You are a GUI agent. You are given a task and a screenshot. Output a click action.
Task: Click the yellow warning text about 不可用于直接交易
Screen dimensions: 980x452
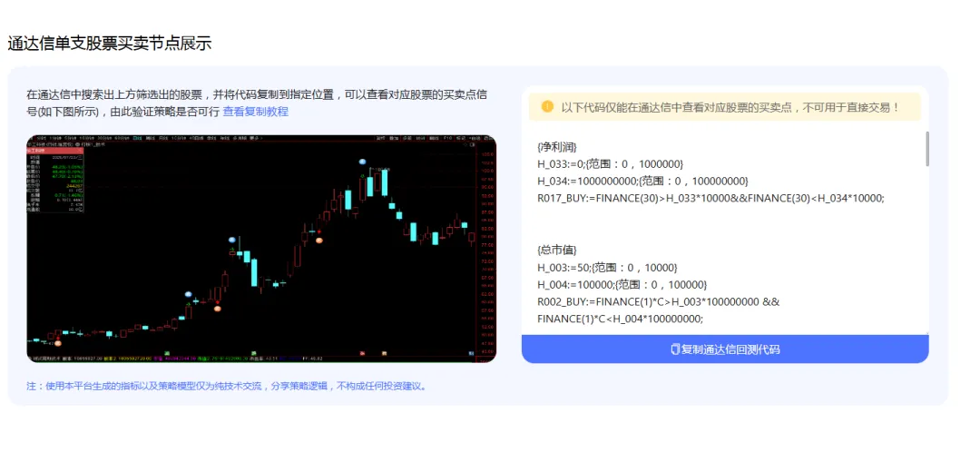point(730,107)
